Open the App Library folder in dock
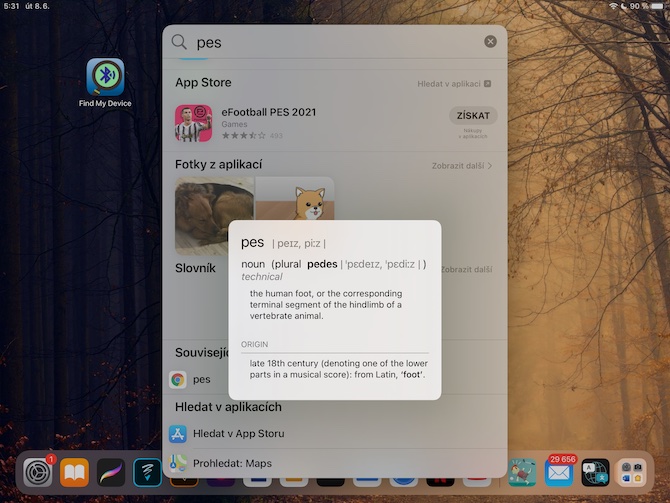 click(632, 473)
